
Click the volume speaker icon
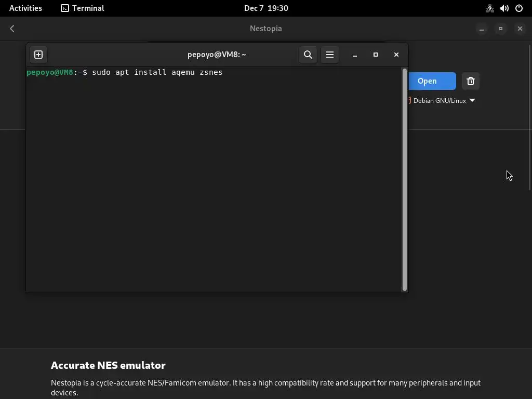[504, 8]
